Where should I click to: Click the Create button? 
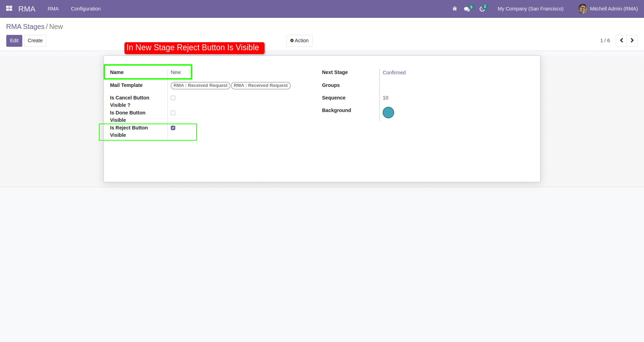coord(35,40)
